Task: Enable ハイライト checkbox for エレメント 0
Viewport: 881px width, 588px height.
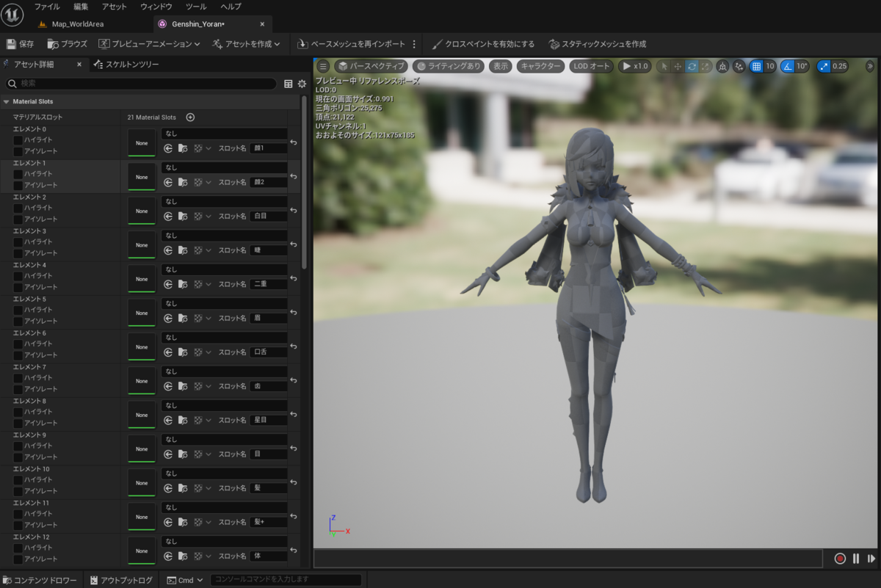Action: tap(18, 139)
